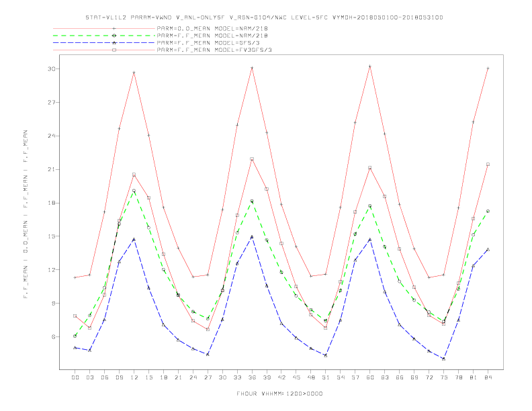Click x-axis forecast hour label 51
Image resolution: width=532 pixels, height=411 pixels.
click(326, 377)
